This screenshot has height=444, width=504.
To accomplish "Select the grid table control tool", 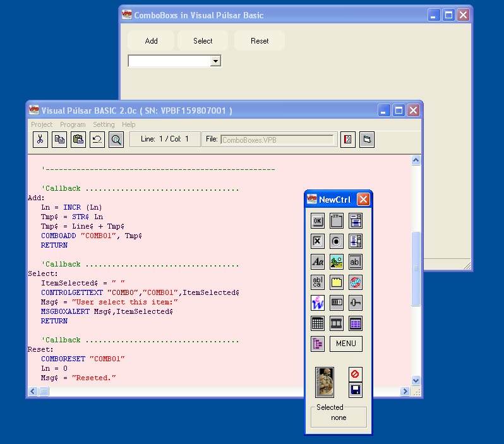I will (317, 323).
